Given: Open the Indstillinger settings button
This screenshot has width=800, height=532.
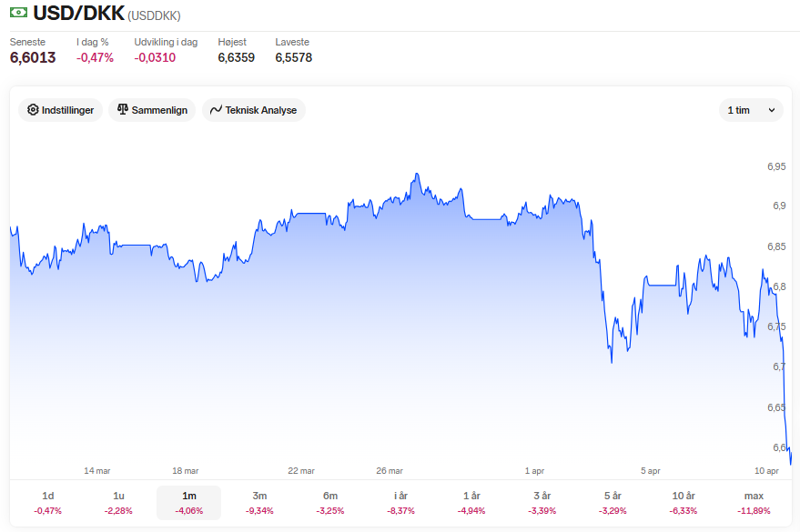Looking at the screenshot, I should point(61,110).
